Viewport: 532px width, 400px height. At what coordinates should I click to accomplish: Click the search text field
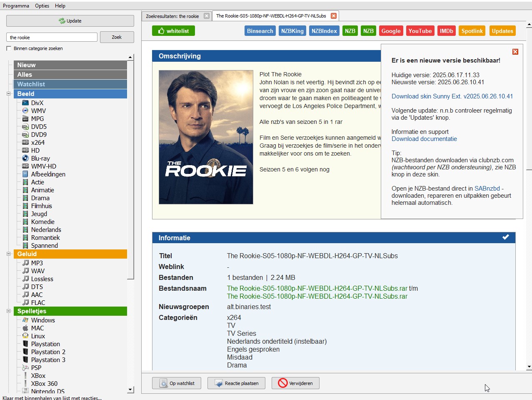52,37
